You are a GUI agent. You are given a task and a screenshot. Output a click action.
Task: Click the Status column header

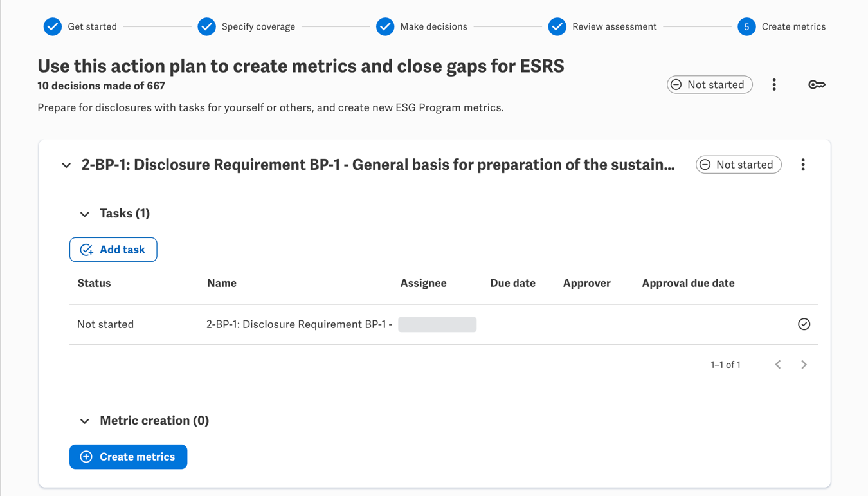click(94, 283)
